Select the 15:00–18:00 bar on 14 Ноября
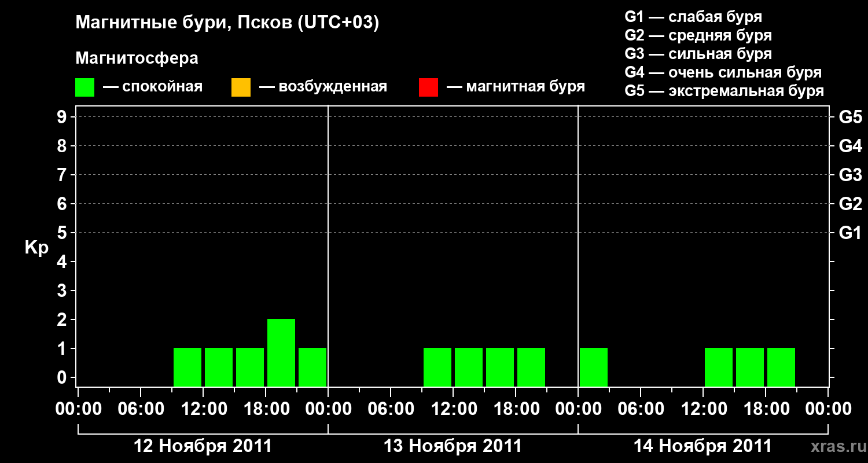Screen dimensions: 868x463 point(750,367)
